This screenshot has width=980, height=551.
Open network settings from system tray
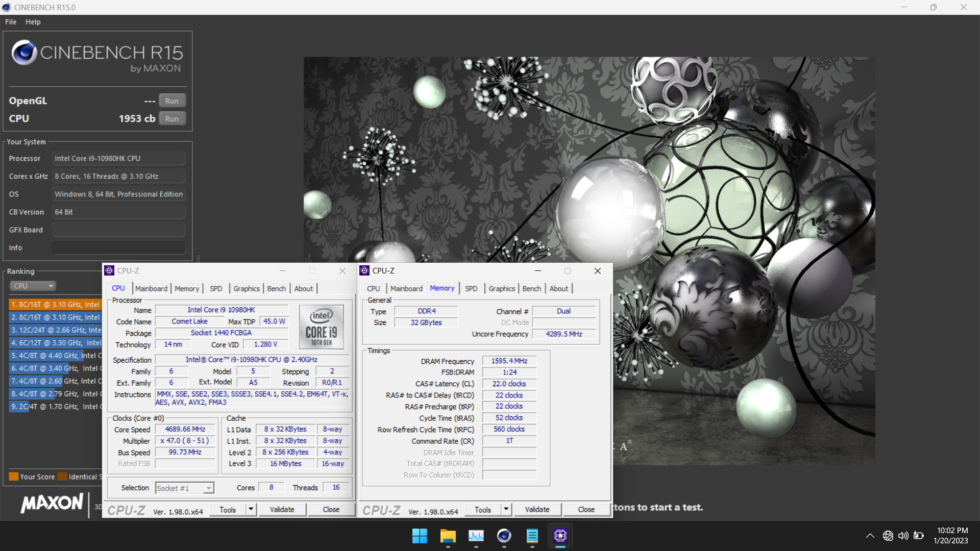888,536
